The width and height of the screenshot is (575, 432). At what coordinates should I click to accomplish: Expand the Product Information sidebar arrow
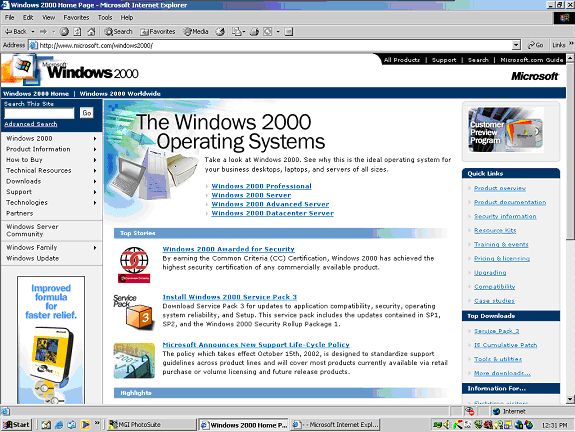point(95,149)
